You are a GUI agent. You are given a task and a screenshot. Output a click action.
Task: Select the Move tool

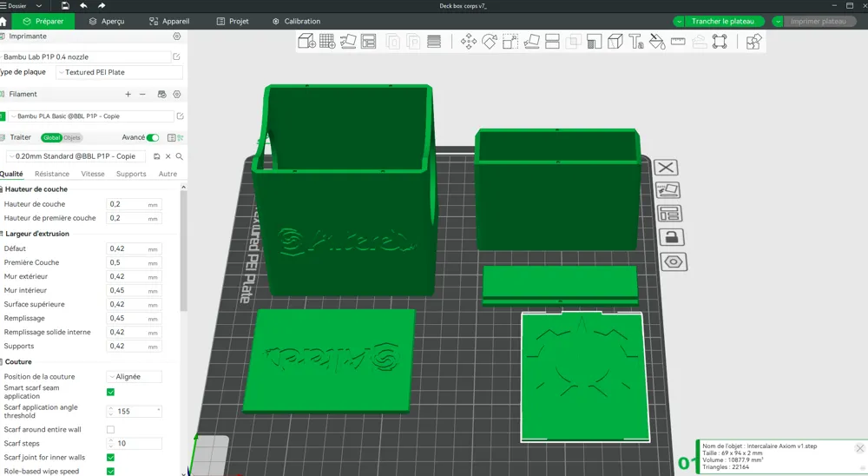click(469, 41)
